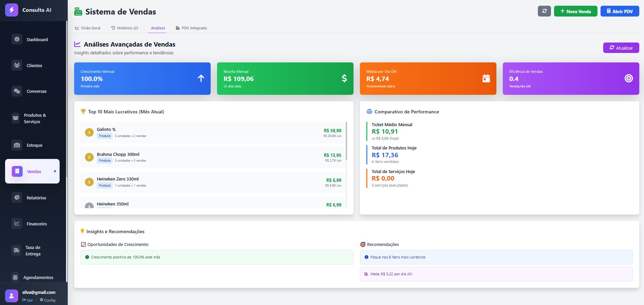Open Taxa de Entrega truck icon
644x305 pixels.
point(16,250)
